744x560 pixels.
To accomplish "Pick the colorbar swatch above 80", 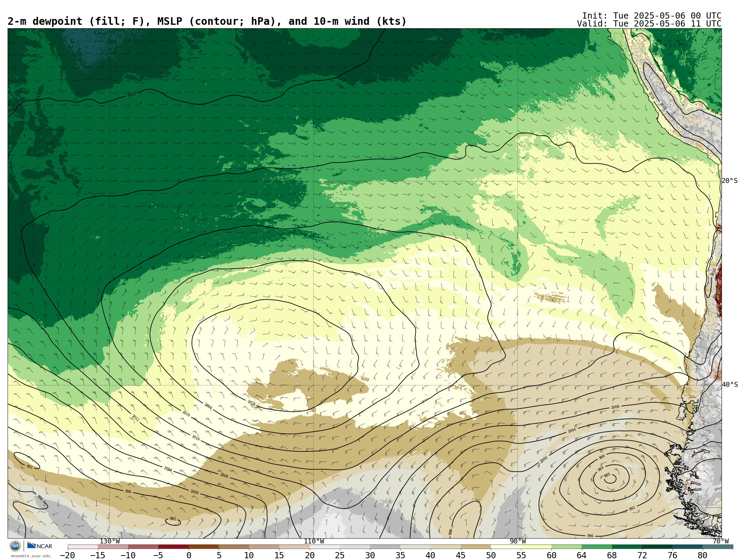I will (x=718, y=547).
